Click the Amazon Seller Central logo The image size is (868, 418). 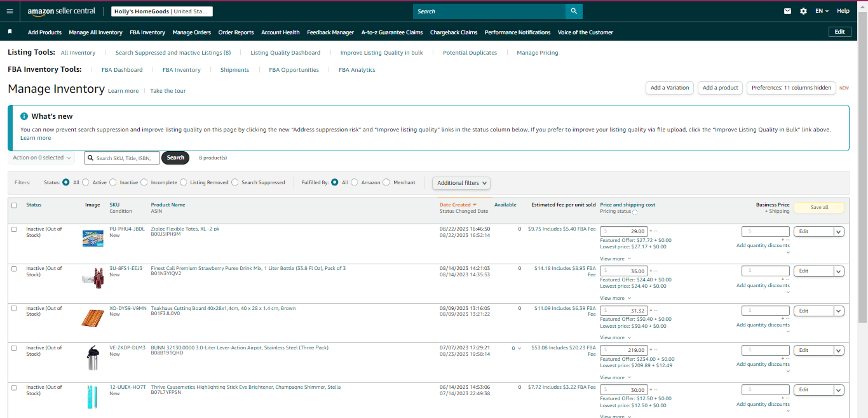tap(62, 11)
